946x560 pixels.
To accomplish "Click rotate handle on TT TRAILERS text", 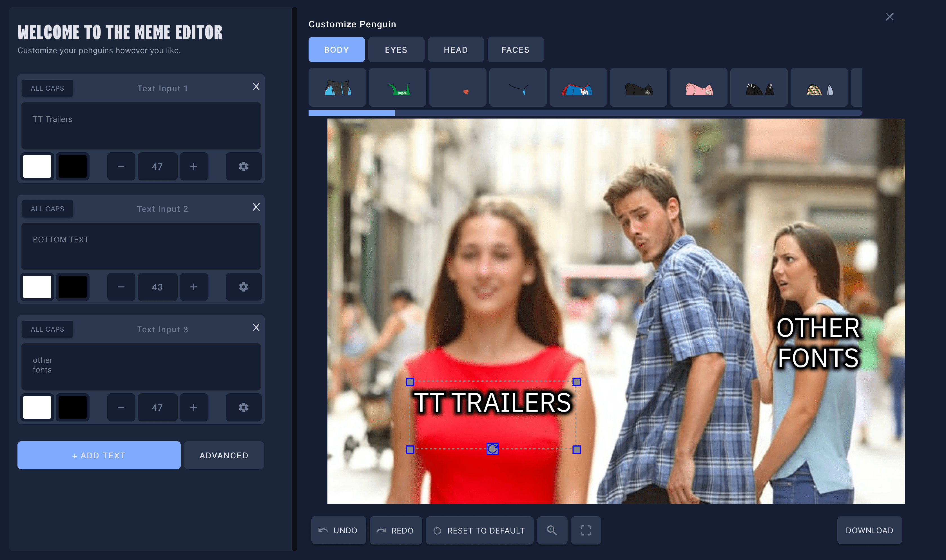I will point(492,449).
